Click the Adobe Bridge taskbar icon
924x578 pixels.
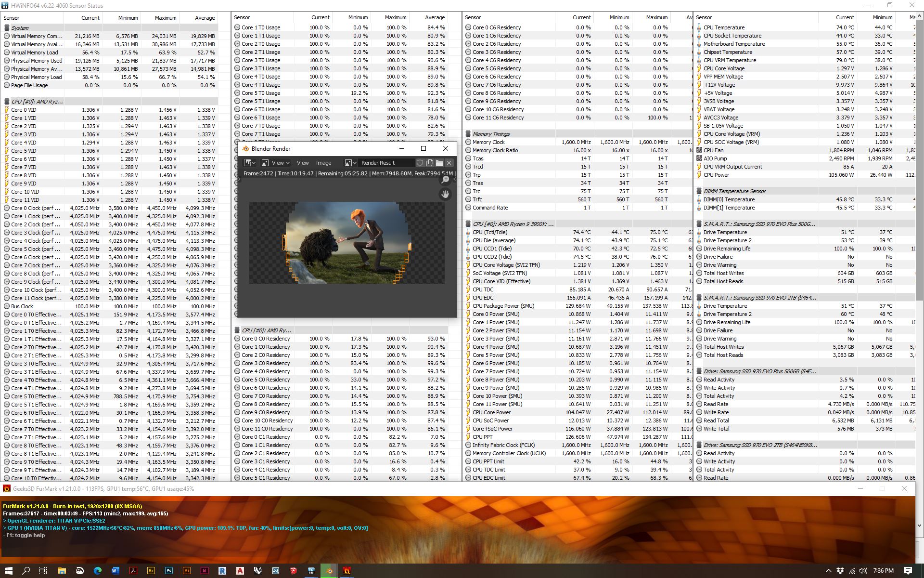(151, 571)
